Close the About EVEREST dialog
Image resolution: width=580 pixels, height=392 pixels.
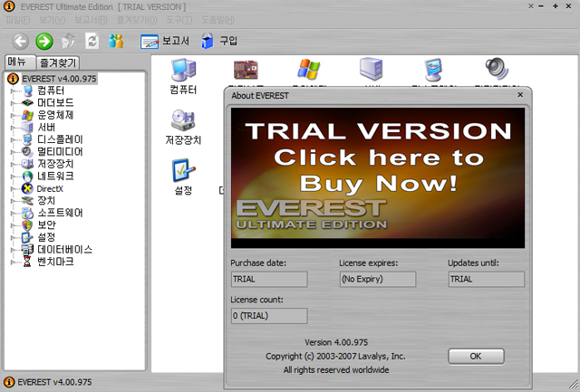[520, 95]
